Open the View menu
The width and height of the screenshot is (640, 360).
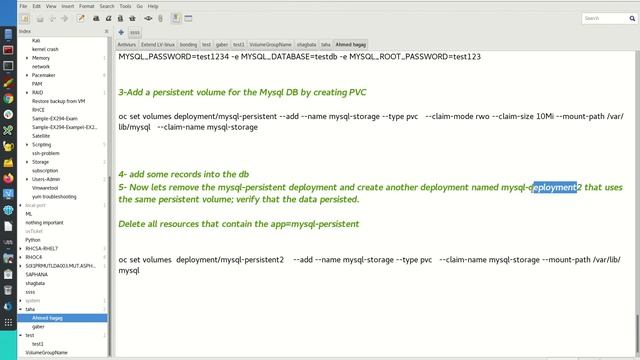pyautogui.click(x=51, y=6)
